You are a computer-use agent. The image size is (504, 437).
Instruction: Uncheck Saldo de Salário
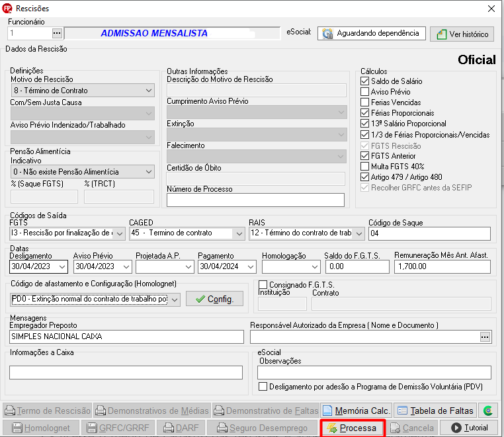click(x=364, y=81)
